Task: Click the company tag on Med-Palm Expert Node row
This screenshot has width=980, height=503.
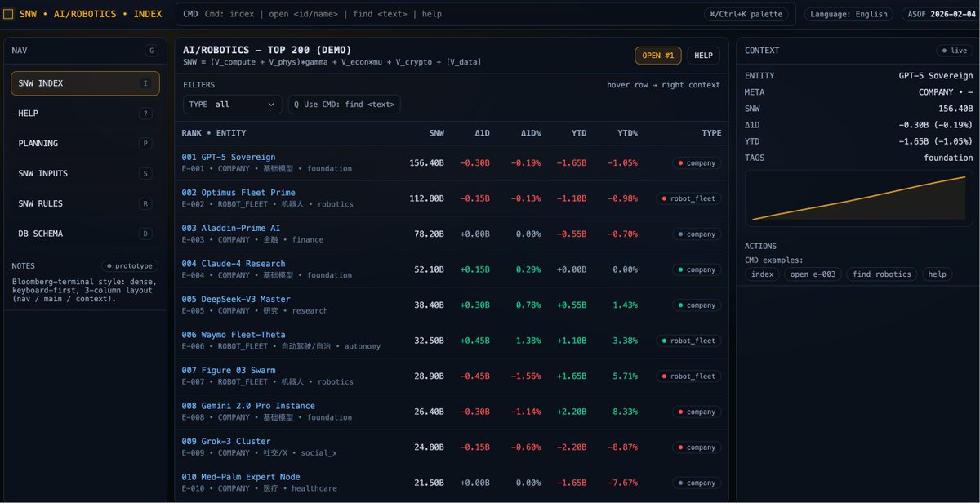Action: coord(697,483)
